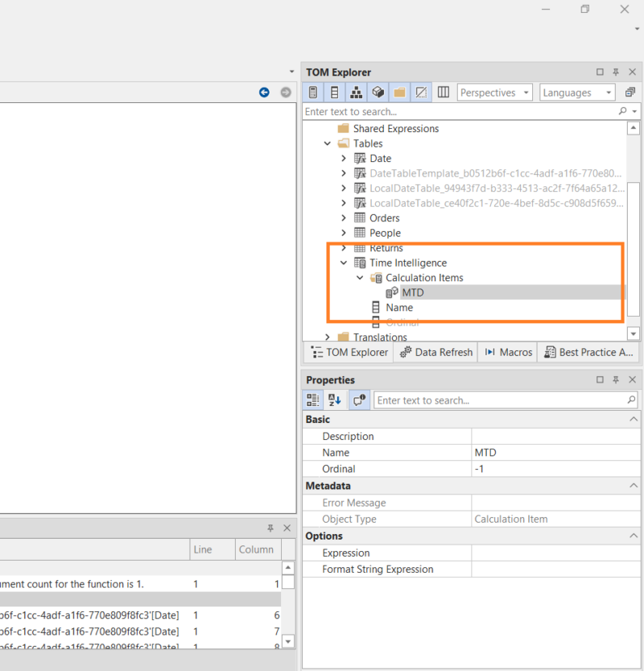Click the blue navigate back arrow
Image resolution: width=644 pixels, height=671 pixels.
[x=264, y=93]
